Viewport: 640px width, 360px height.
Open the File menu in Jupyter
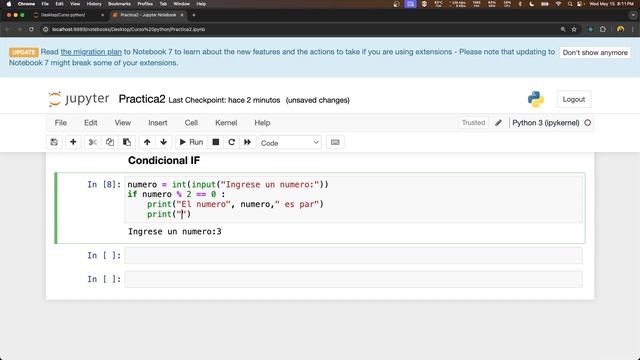click(60, 123)
